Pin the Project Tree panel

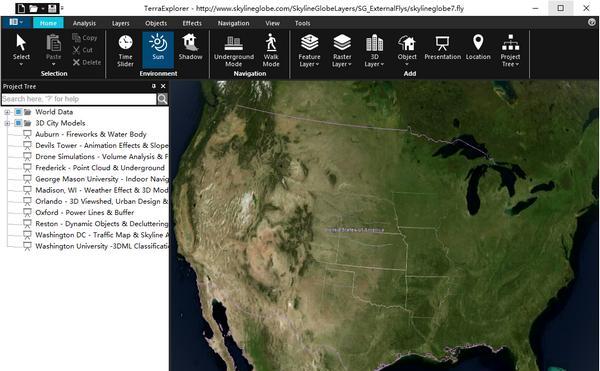click(x=154, y=86)
